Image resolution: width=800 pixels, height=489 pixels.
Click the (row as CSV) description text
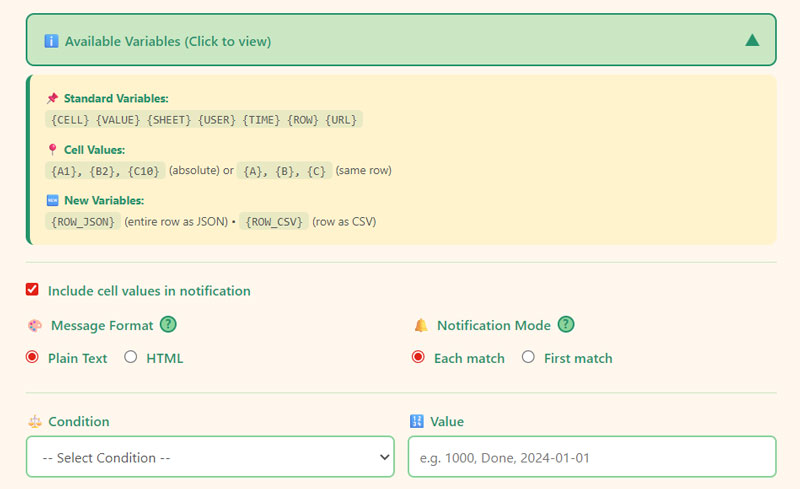tap(344, 222)
